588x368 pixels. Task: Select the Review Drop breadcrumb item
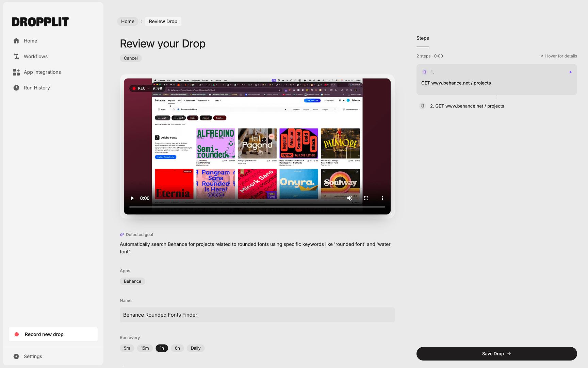point(163,21)
